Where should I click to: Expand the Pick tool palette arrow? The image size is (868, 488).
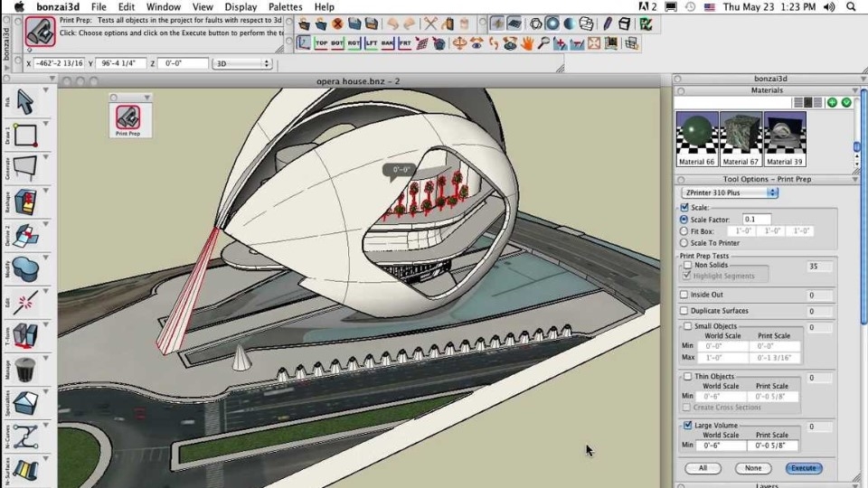coord(46,90)
